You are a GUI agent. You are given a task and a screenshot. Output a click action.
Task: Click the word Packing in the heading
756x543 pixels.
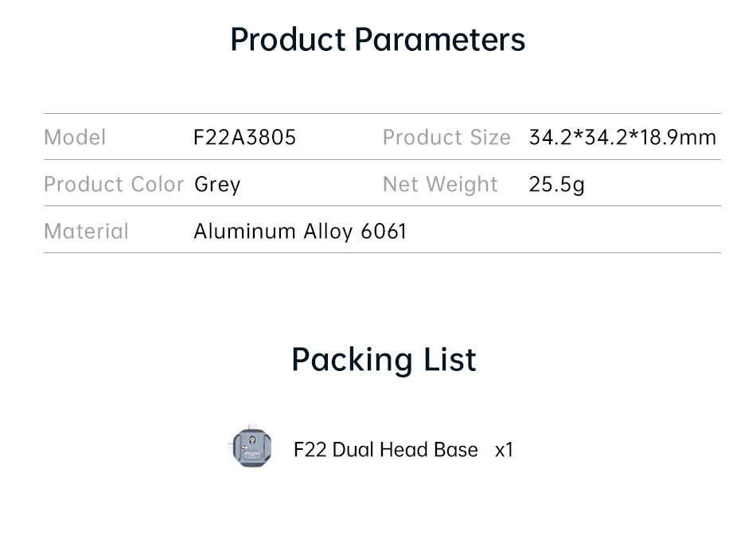click(353, 360)
